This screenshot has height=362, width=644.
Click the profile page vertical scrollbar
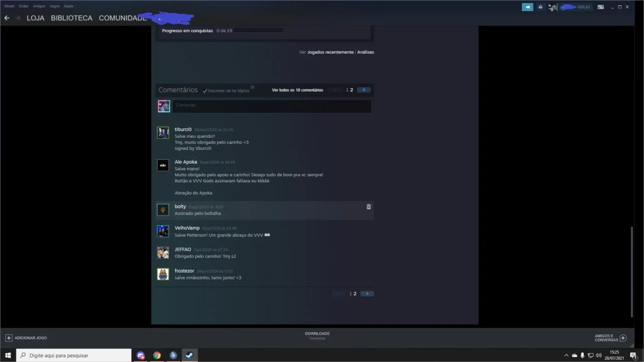(632, 271)
